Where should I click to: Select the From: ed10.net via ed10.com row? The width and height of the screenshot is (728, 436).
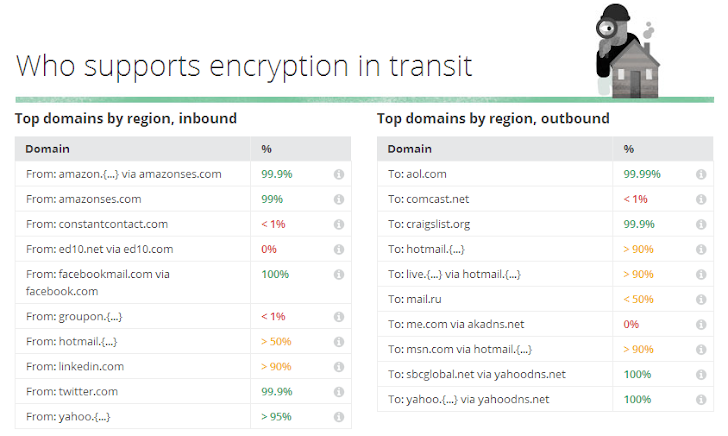coord(183,249)
